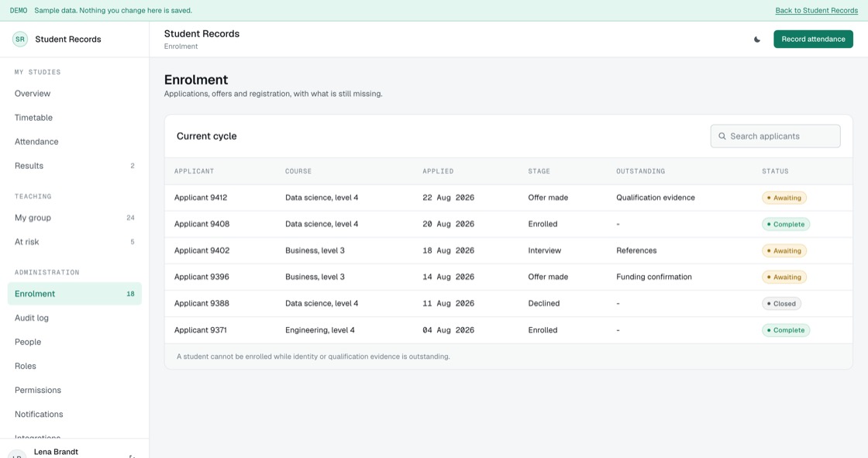
Task: Click the References outstanding cell
Action: coord(636,250)
